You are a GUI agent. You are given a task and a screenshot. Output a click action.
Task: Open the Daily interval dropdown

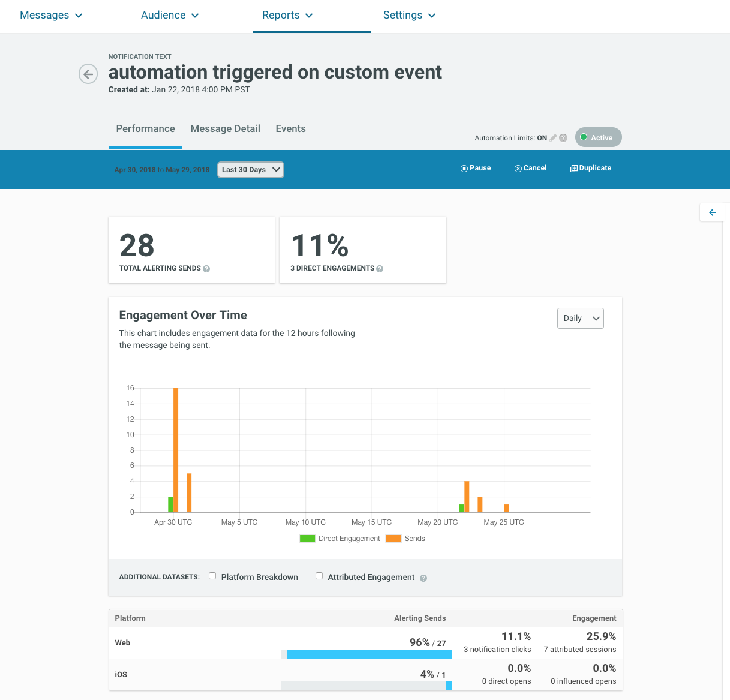(x=580, y=319)
